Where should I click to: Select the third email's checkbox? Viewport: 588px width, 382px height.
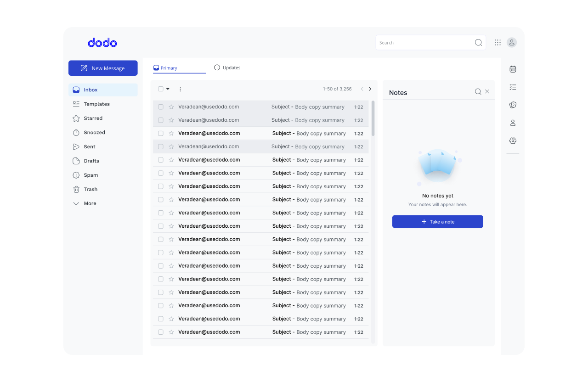point(161,134)
